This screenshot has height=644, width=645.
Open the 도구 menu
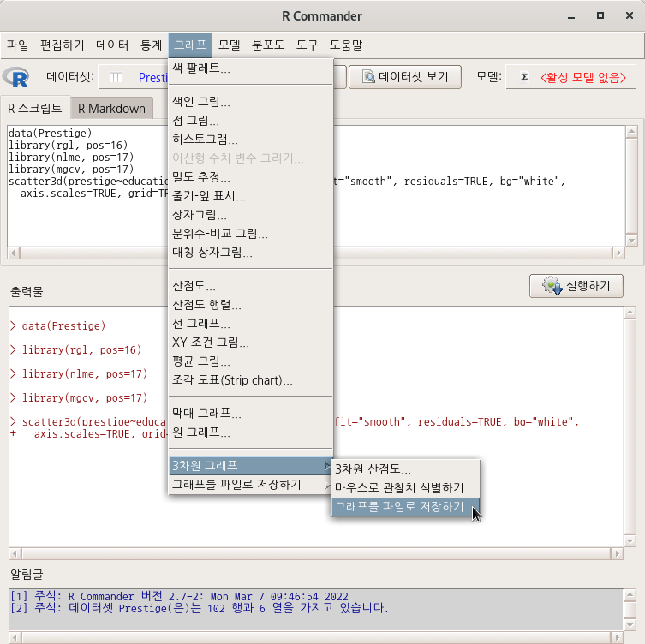coord(307,45)
